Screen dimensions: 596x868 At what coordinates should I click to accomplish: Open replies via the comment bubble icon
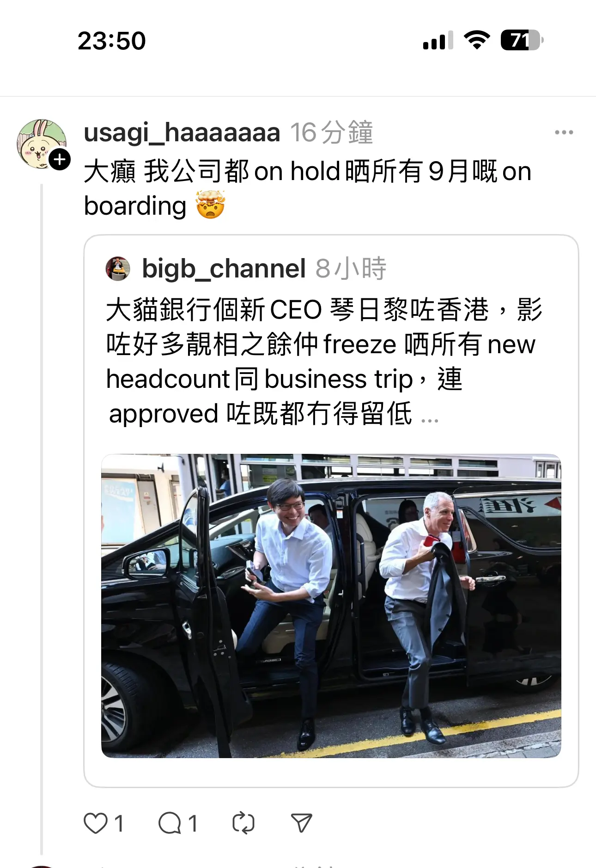tap(170, 823)
